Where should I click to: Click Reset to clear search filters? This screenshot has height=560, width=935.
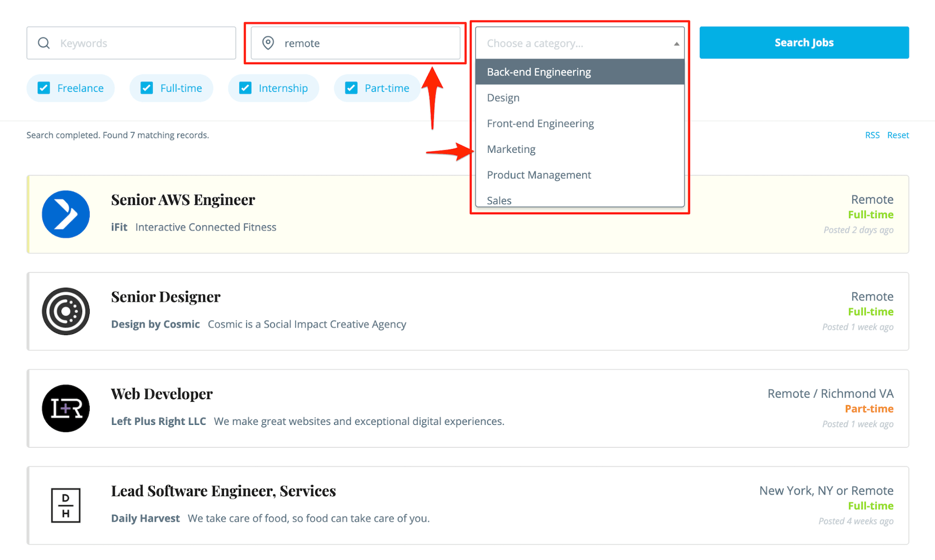[898, 135]
